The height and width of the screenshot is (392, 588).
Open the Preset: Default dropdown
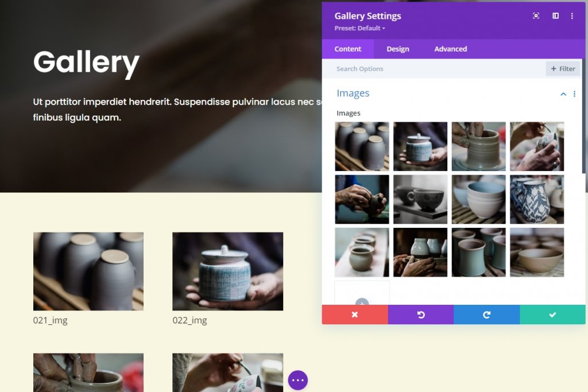359,28
